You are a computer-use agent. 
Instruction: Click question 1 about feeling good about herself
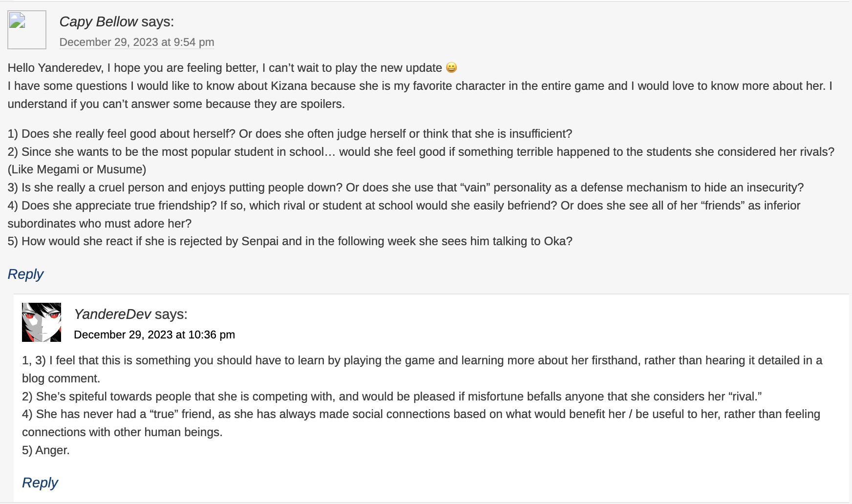[x=290, y=134]
